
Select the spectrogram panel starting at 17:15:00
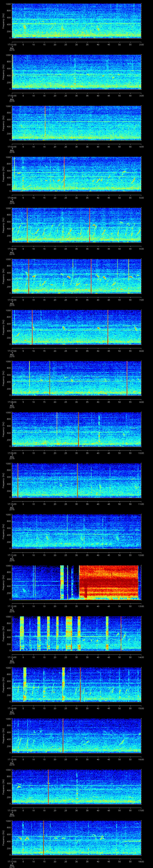(77, 735)
